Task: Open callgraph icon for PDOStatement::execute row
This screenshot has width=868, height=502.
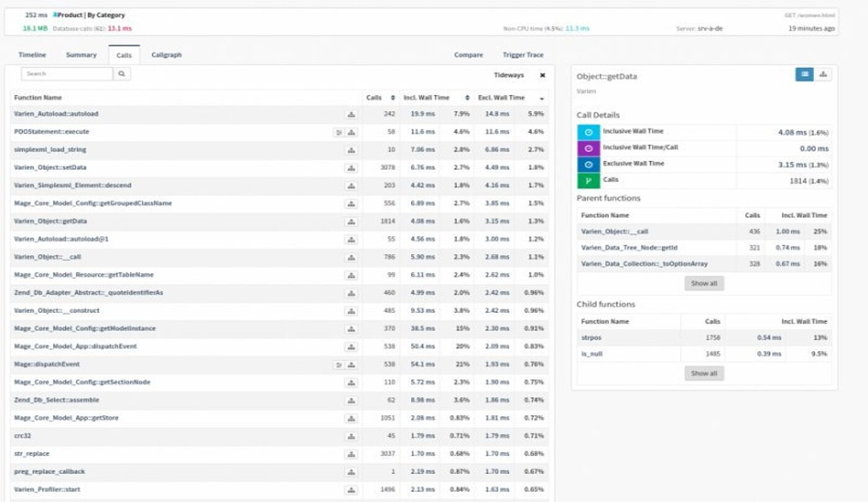Action: 352,132
